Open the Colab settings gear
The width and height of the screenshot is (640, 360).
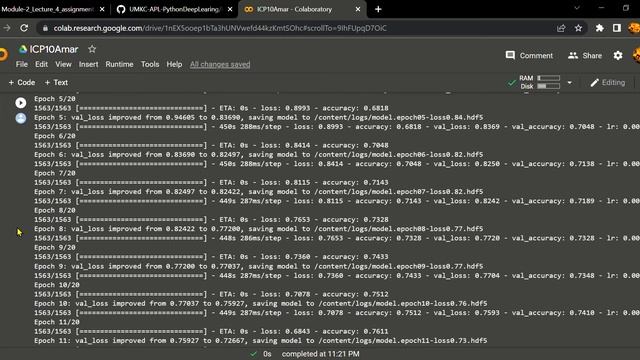[618, 56]
